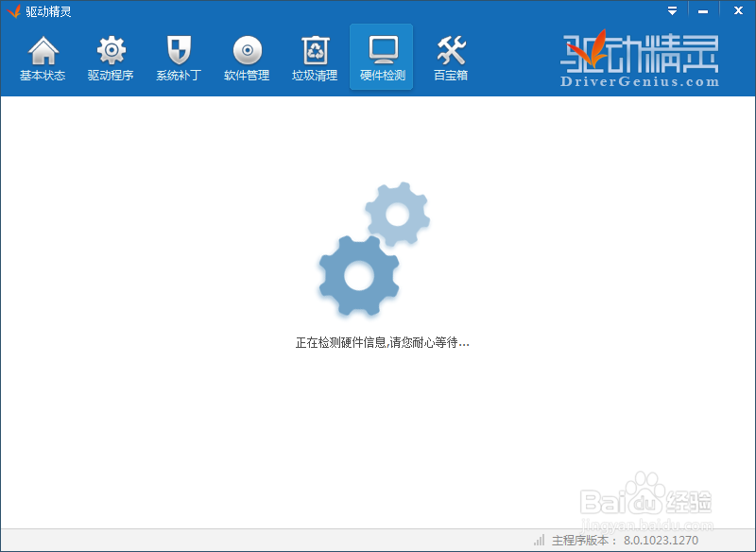Minimize the 驱动精灵 window
The image size is (756, 552).
click(703, 11)
